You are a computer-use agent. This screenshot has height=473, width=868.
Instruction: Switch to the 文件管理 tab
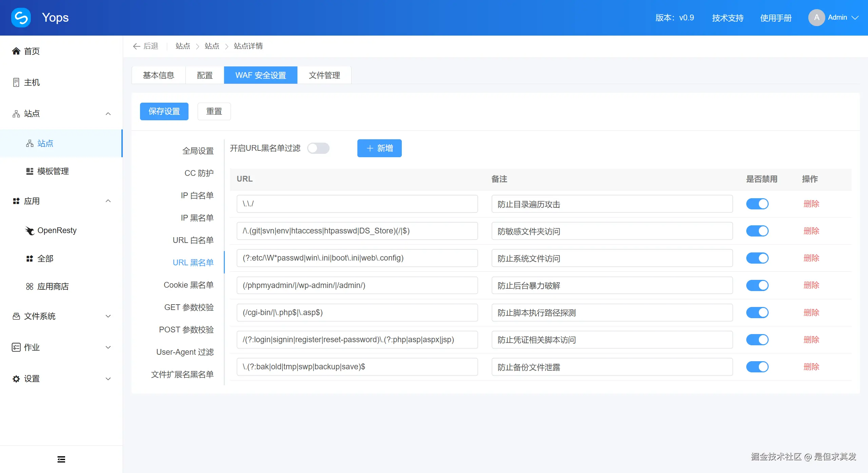(x=324, y=75)
